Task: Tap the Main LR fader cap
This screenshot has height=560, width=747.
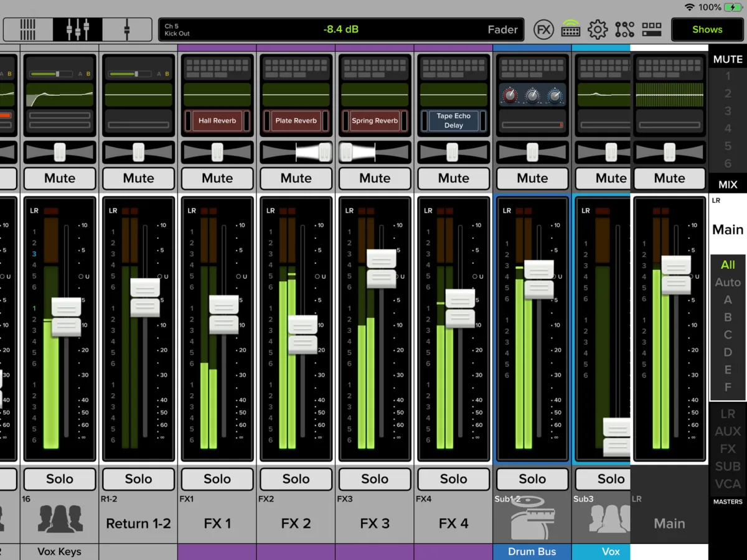Action: [x=675, y=275]
